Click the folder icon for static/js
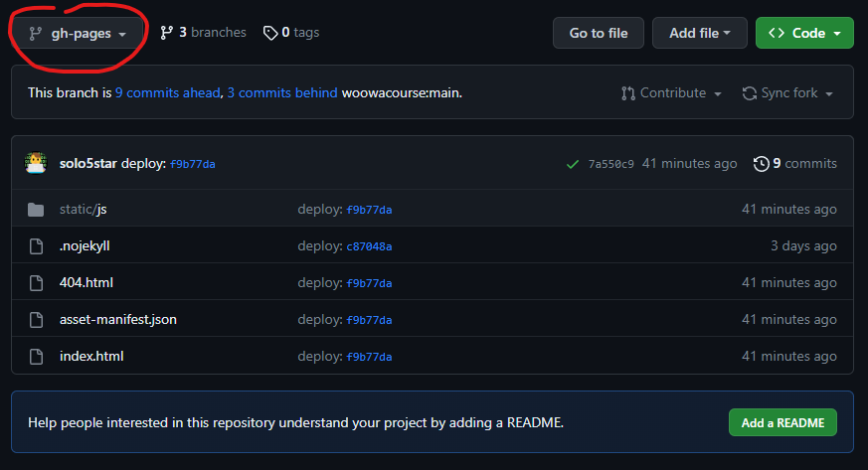This screenshot has width=868, height=470. click(36, 210)
